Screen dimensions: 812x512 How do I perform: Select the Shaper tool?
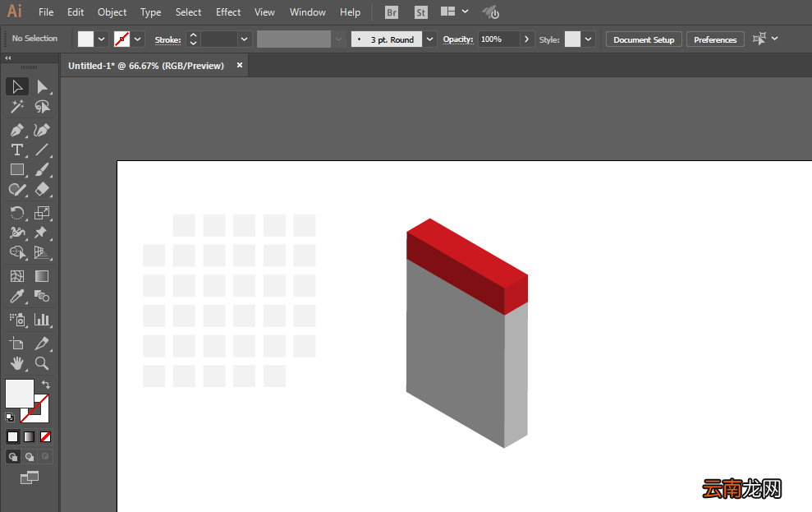pos(17,190)
